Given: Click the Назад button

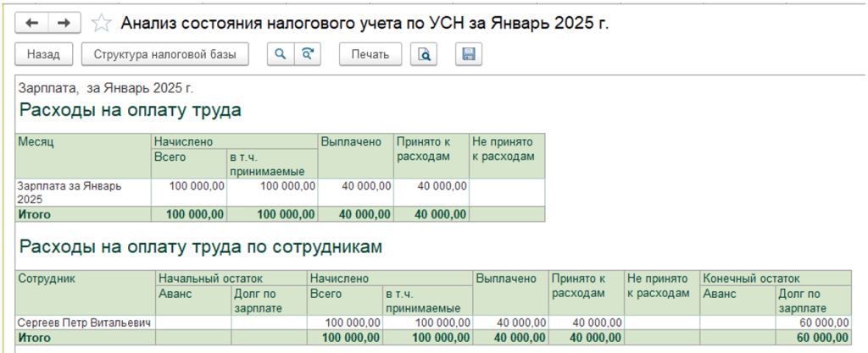Looking at the screenshot, I should tap(43, 55).
